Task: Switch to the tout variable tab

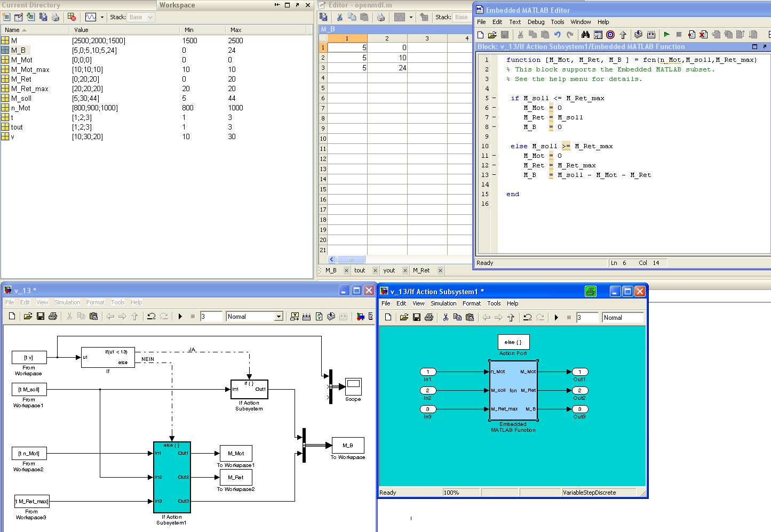Action: pyautogui.click(x=360, y=270)
